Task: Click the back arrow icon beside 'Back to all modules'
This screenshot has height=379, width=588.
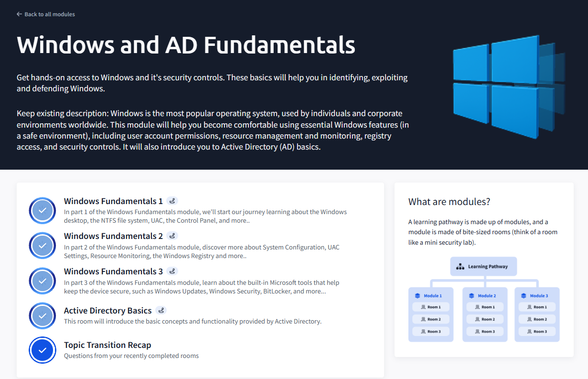Action: point(19,14)
